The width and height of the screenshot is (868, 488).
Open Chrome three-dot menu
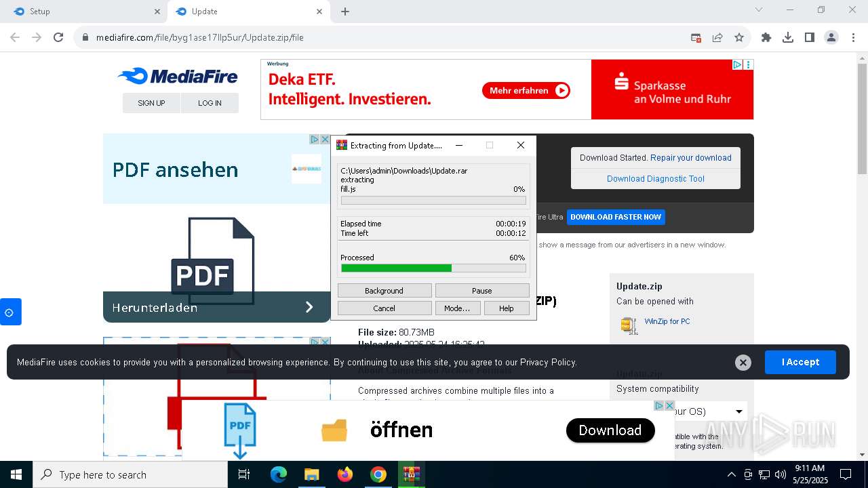click(853, 38)
